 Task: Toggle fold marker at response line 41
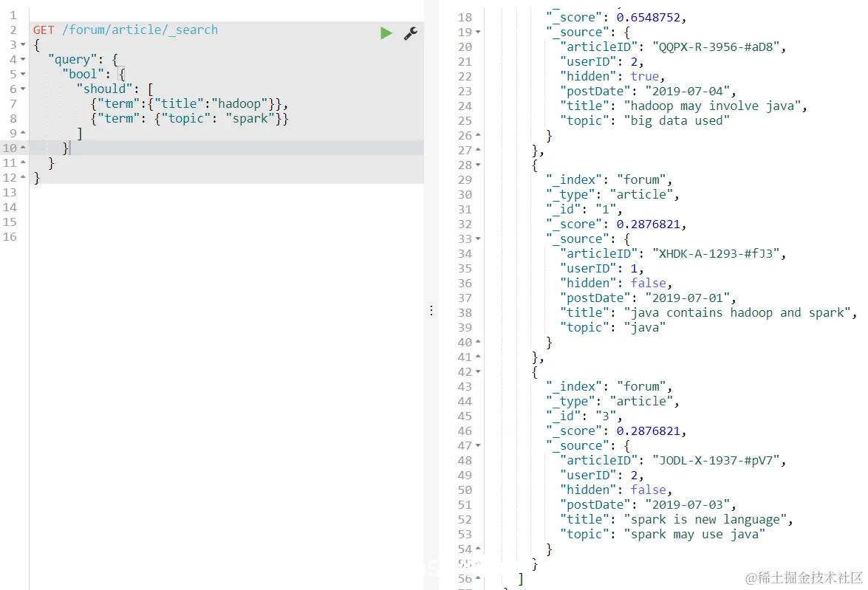click(x=478, y=357)
